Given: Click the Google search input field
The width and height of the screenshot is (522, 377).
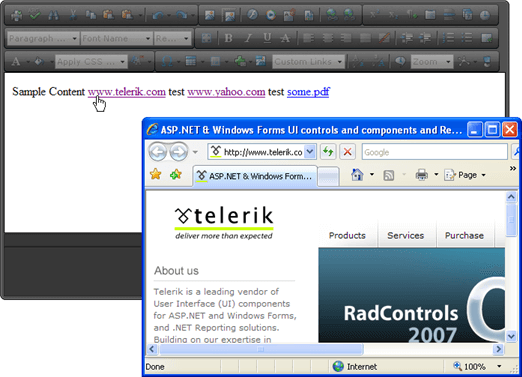Looking at the screenshot, I should click(x=435, y=152).
